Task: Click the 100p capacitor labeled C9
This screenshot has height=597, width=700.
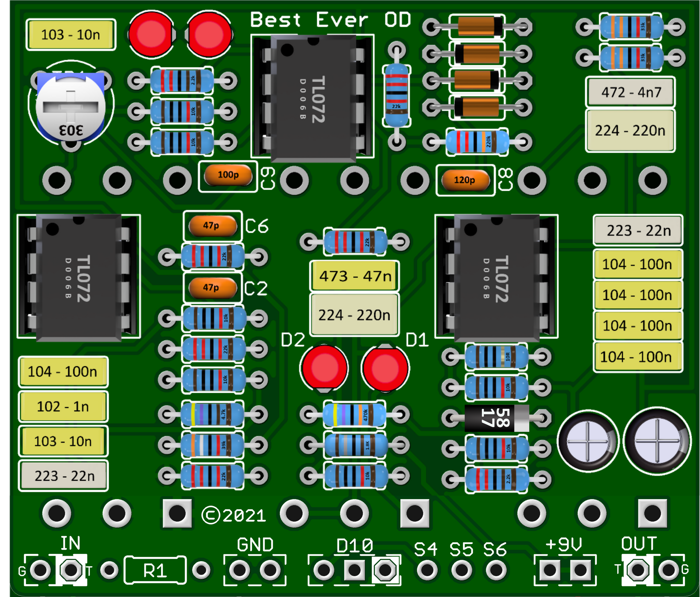Action: 228,176
